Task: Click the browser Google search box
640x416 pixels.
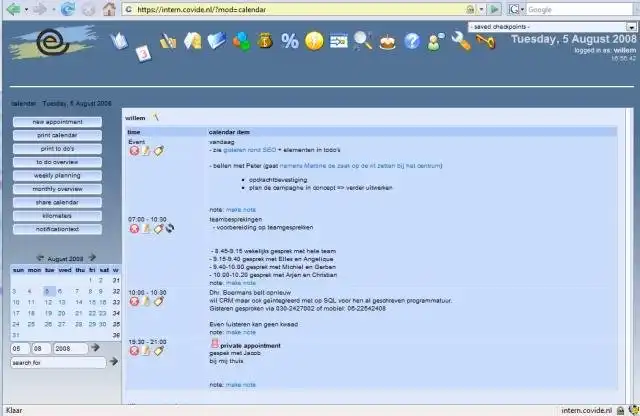Action: (582, 9)
